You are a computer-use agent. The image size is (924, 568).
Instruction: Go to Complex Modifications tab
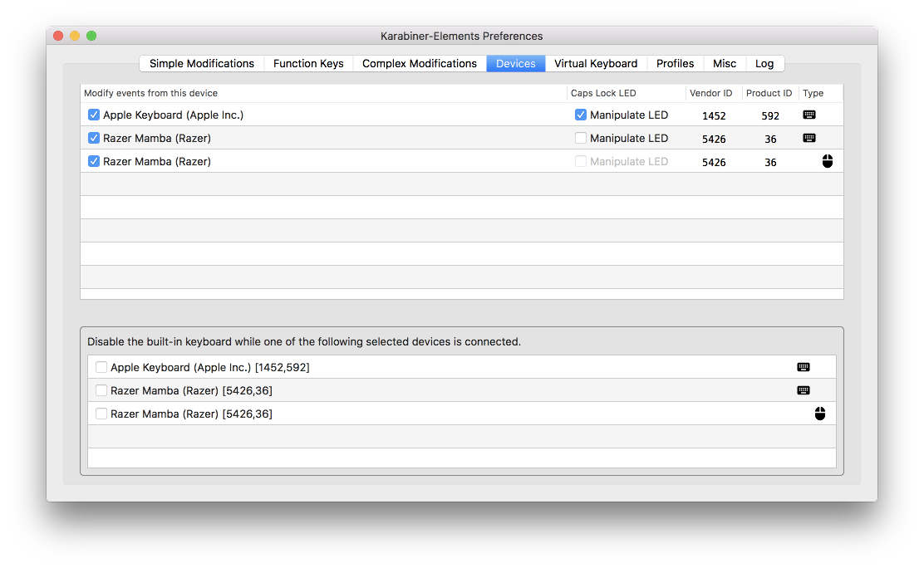point(420,64)
